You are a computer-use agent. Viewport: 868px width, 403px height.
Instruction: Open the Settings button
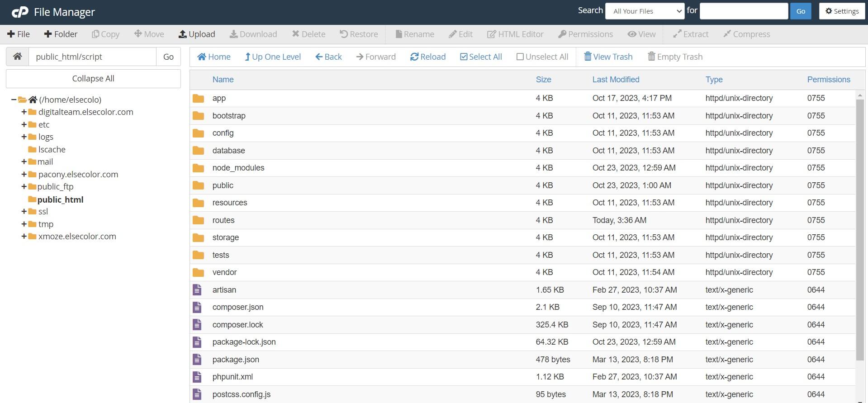[x=842, y=11]
